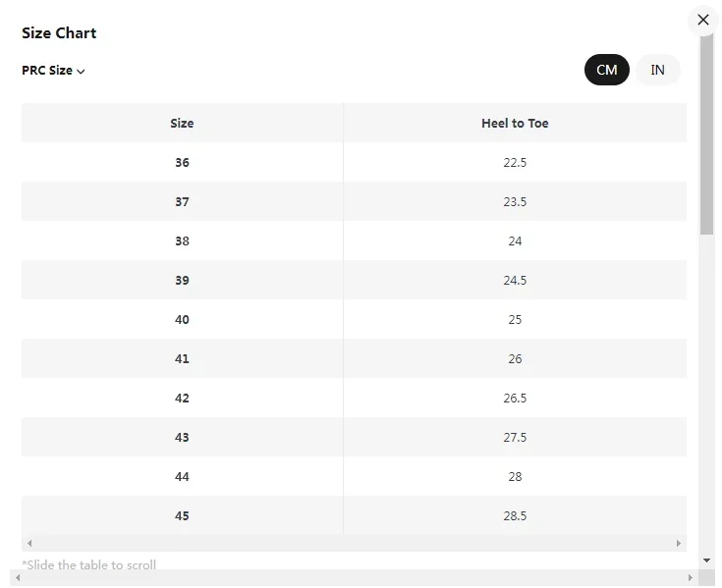Select the Size column header
This screenshot has width=722, height=588.
(182, 124)
